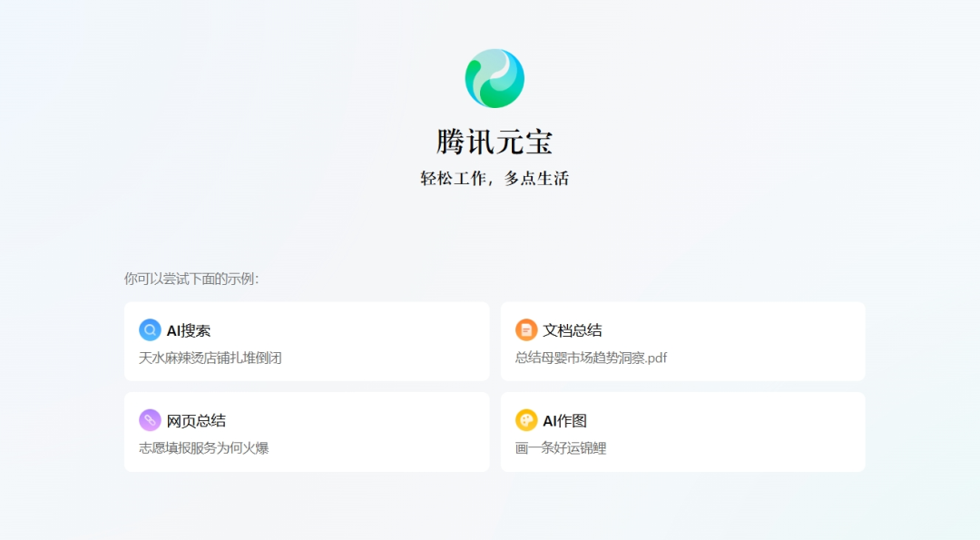Click the 腾讯元宝 circular logo
980x540 pixels.
pyautogui.click(x=494, y=78)
